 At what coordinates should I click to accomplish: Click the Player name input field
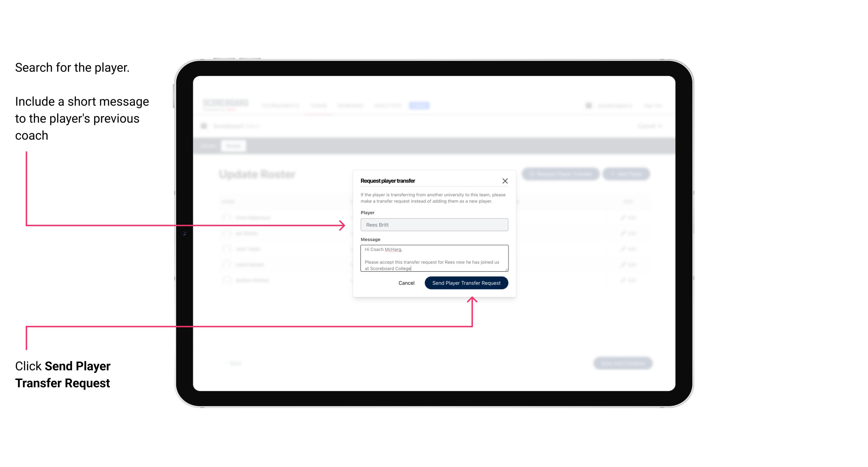(434, 225)
